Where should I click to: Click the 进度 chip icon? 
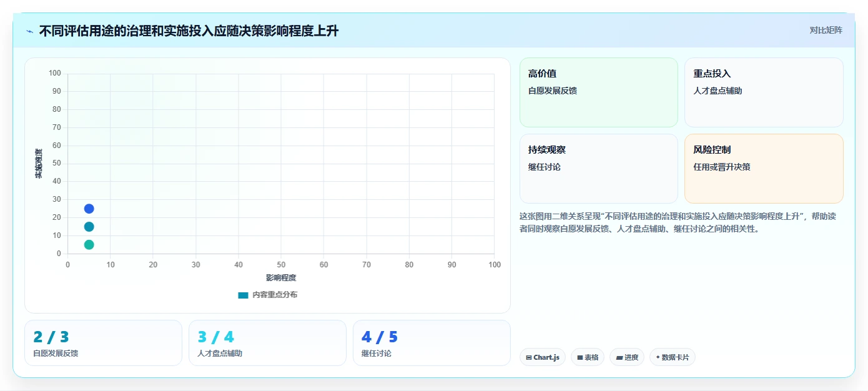pos(619,358)
